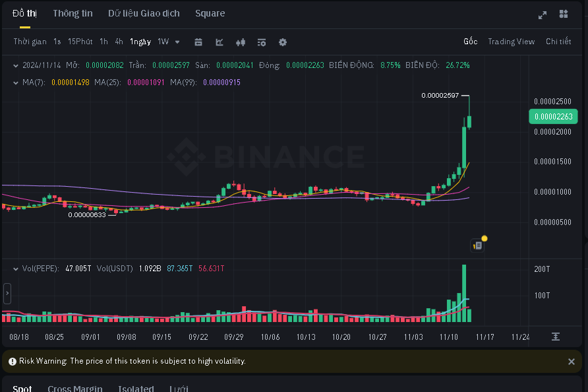Collapse the Vol(PEPE) indicator chevron
The width and height of the screenshot is (588, 392).
coord(15,269)
